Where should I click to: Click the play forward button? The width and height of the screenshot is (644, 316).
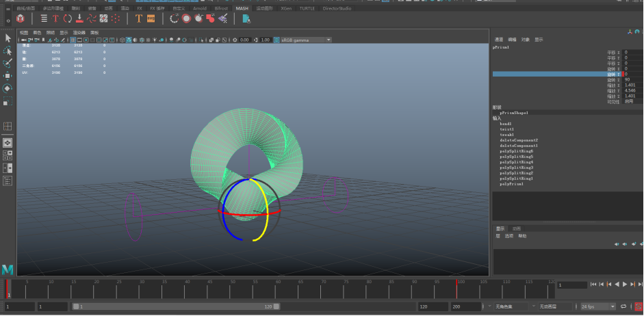(625, 285)
